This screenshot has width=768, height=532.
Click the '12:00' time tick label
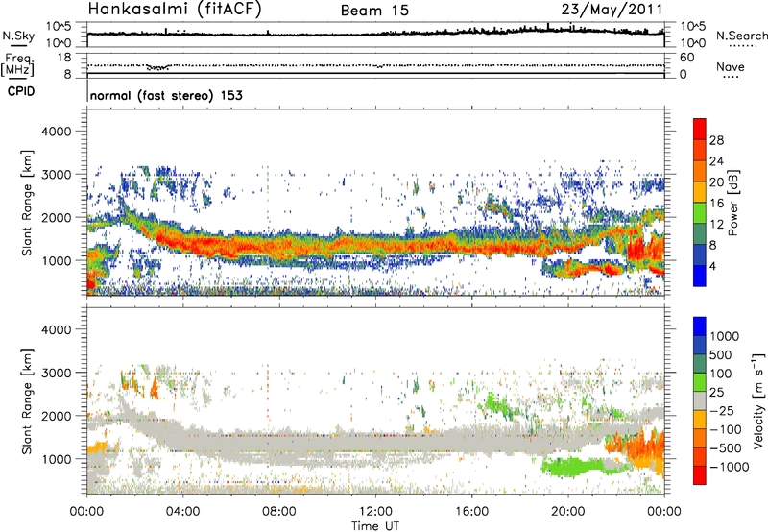coord(375,512)
